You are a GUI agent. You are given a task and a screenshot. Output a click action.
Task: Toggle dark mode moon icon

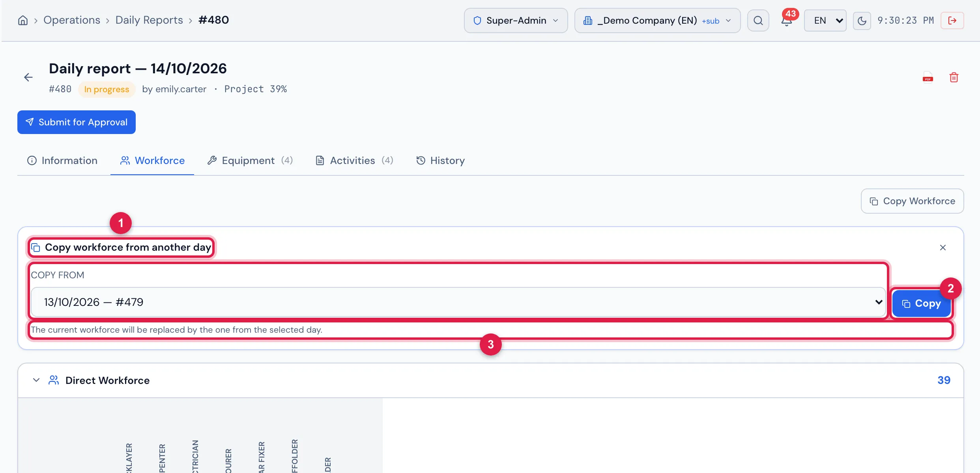point(862,20)
